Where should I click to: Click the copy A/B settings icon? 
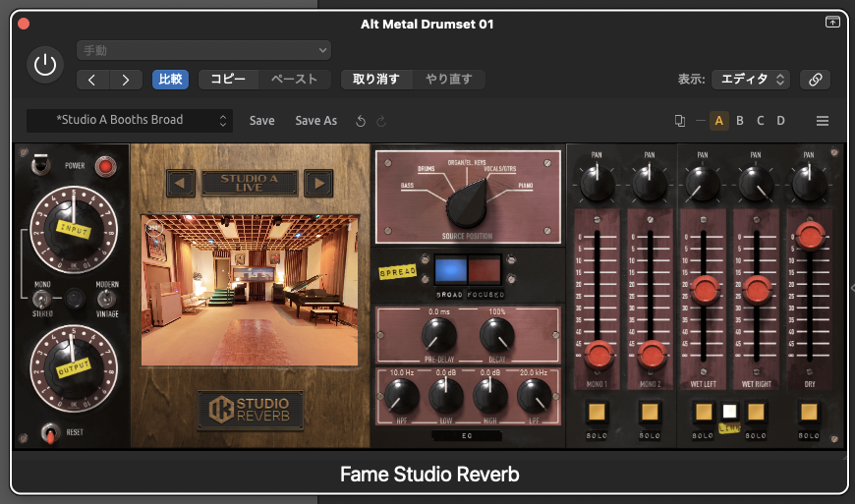tap(680, 121)
